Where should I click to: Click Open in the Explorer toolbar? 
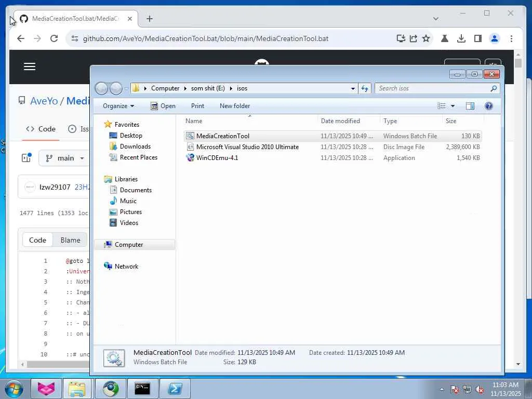coord(163,106)
